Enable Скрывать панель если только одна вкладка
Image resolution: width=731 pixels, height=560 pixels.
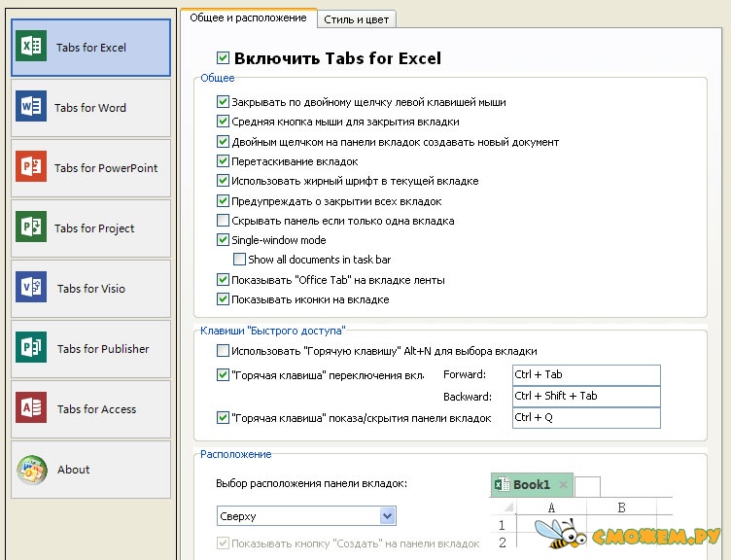click(223, 220)
